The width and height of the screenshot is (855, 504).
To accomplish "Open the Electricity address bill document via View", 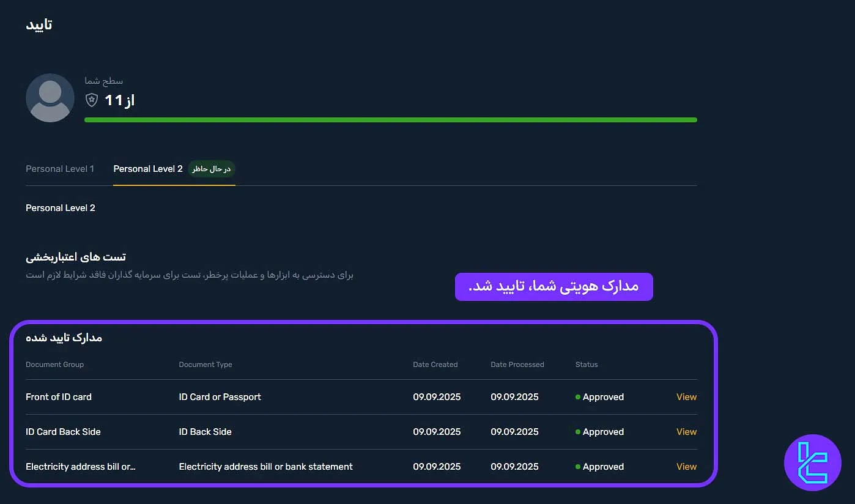I will (x=686, y=467).
